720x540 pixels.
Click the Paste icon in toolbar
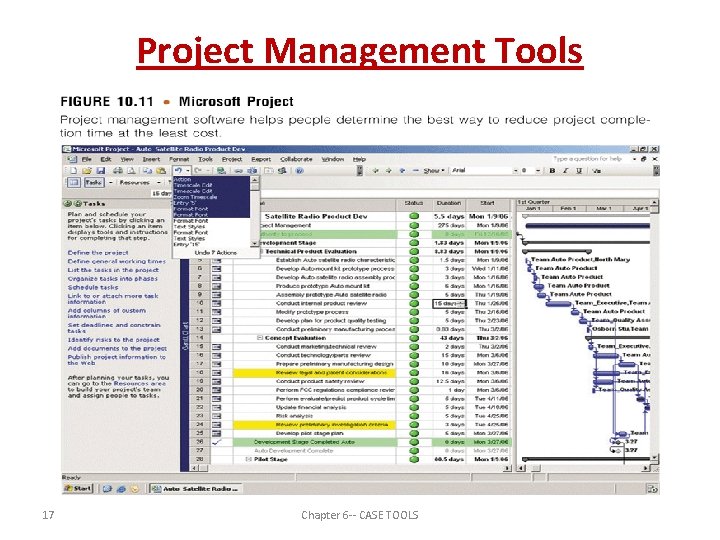[161, 171]
